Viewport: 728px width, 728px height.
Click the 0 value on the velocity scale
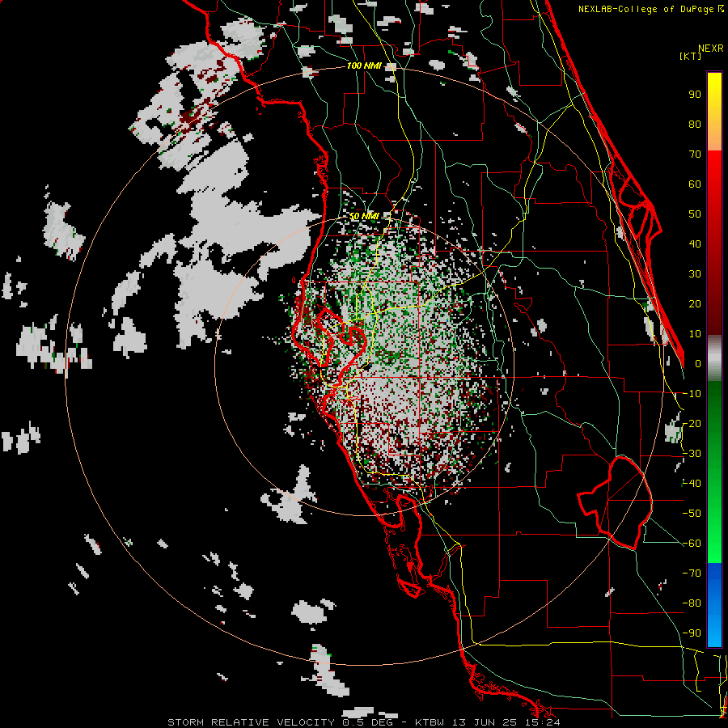697,364
